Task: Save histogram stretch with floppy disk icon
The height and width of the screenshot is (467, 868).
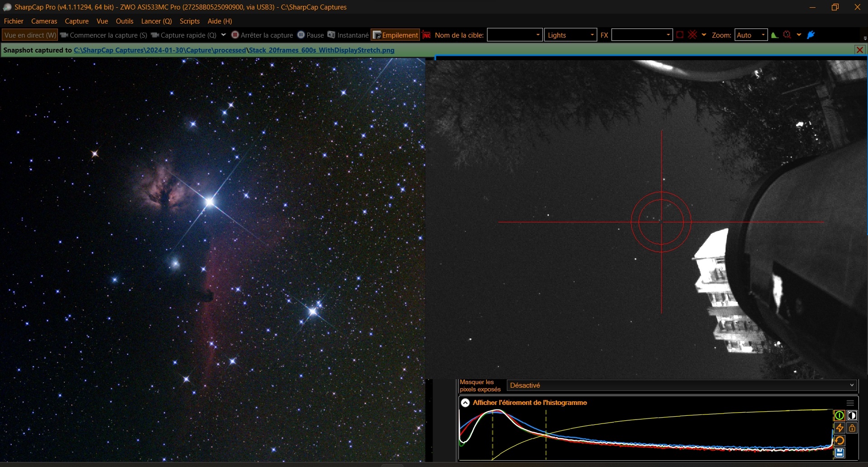Action: (839, 453)
